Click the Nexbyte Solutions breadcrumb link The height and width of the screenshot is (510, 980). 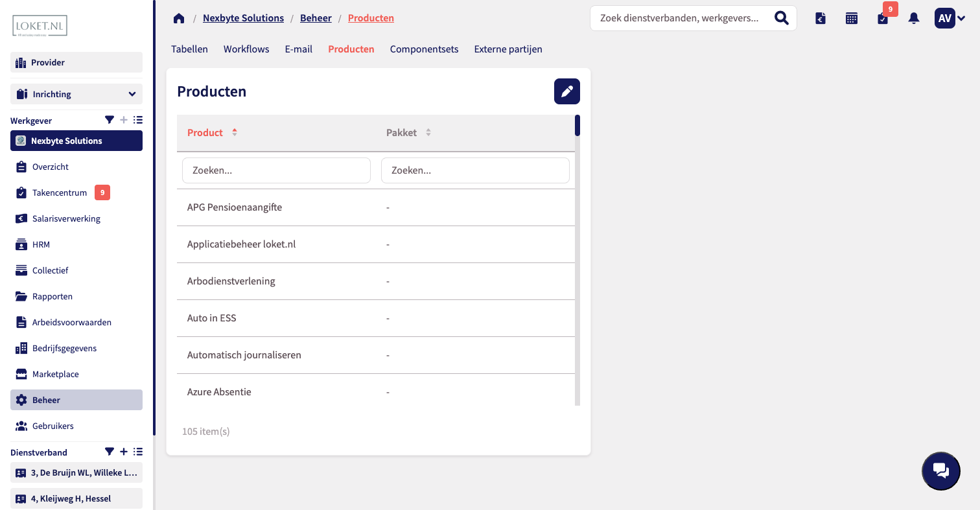pyautogui.click(x=243, y=18)
